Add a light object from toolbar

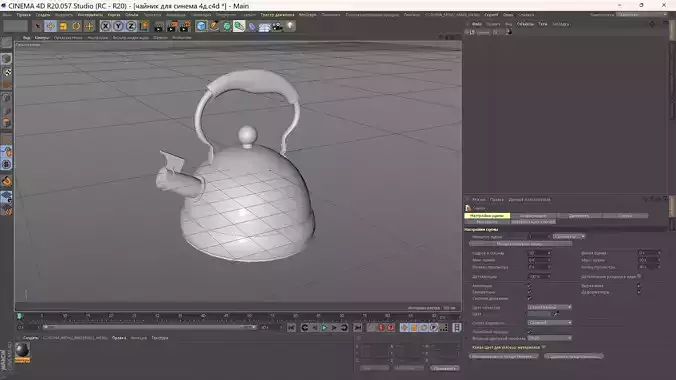(x=290, y=26)
